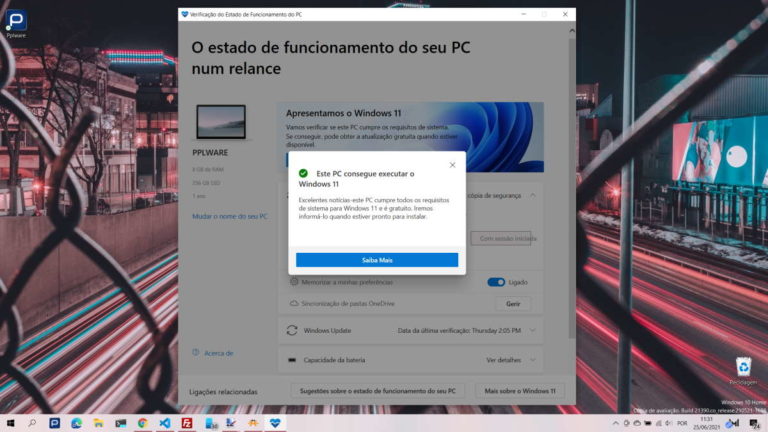The height and width of the screenshot is (432, 768).
Task: Click Mais sobre o Windows 11 button
Action: tap(519, 391)
